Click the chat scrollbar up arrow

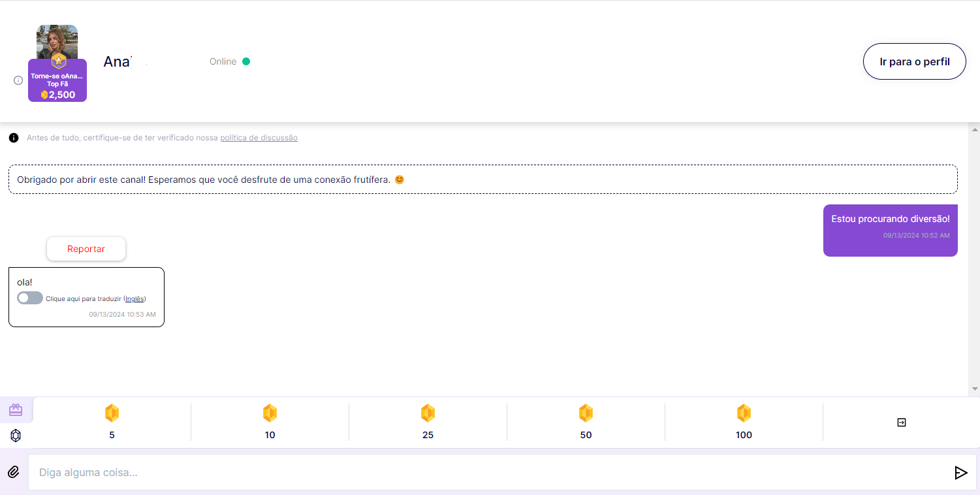click(x=975, y=130)
